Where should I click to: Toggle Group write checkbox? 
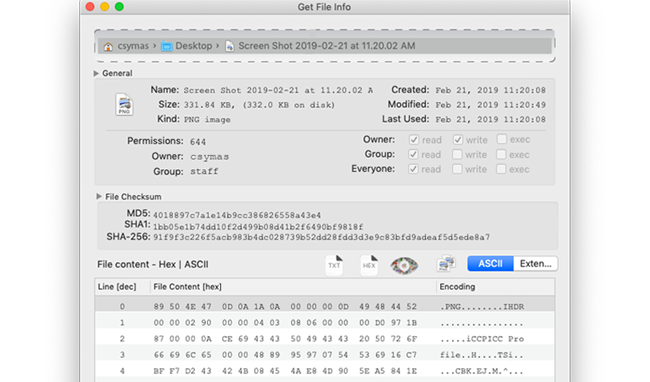(457, 154)
